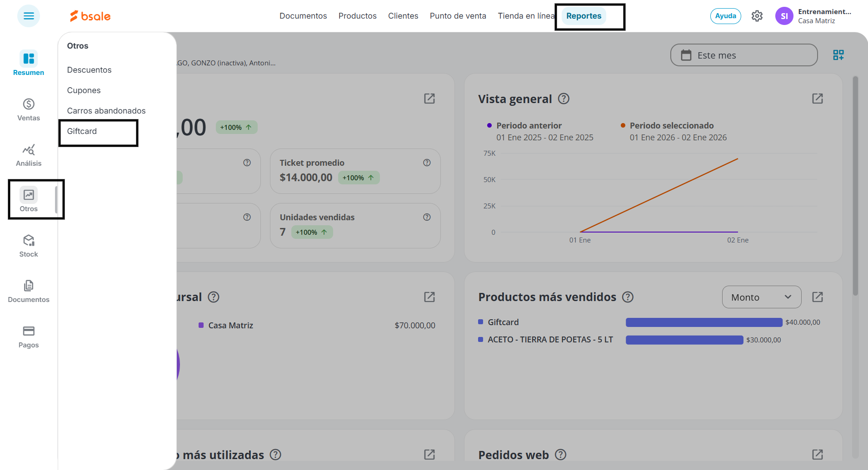Show help for the sucursal card
This screenshot has width=868, height=470.
click(x=214, y=297)
